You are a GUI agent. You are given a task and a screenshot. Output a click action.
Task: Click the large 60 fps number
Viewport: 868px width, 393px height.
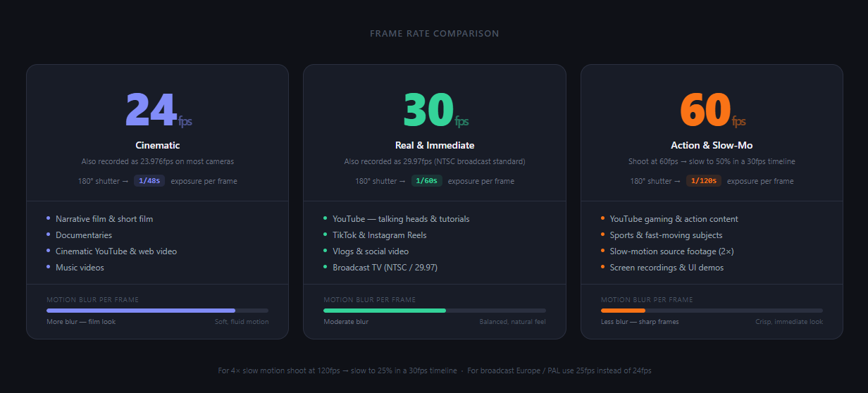pos(705,111)
